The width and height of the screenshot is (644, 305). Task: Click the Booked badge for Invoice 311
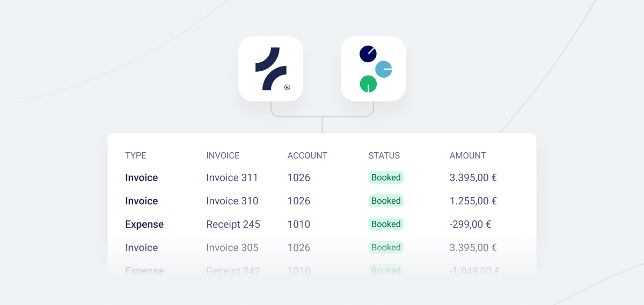point(386,177)
